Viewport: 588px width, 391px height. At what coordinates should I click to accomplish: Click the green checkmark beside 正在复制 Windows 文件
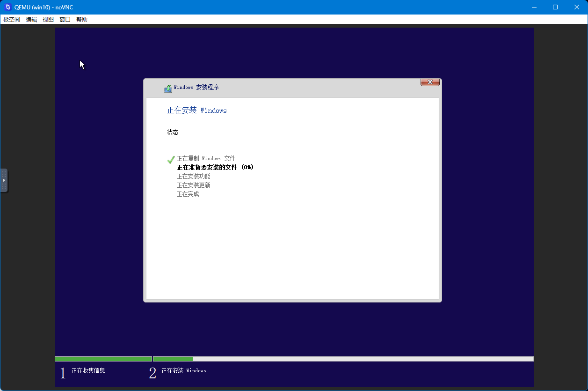171,160
